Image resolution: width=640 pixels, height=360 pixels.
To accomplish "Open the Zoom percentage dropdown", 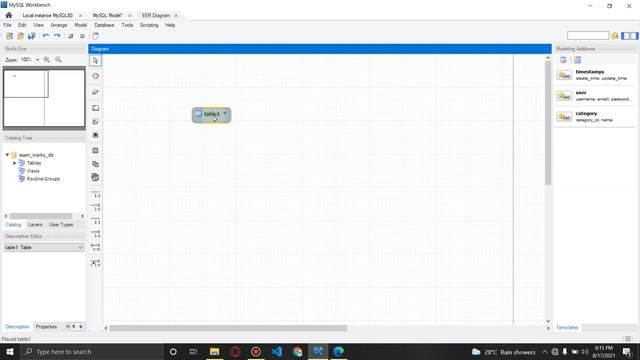I will (x=38, y=60).
